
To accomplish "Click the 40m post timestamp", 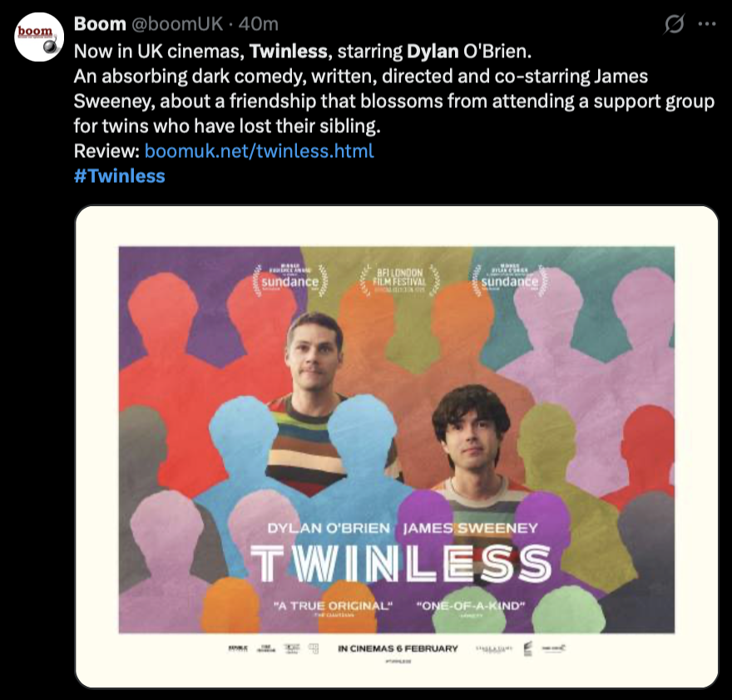I will click(x=259, y=25).
